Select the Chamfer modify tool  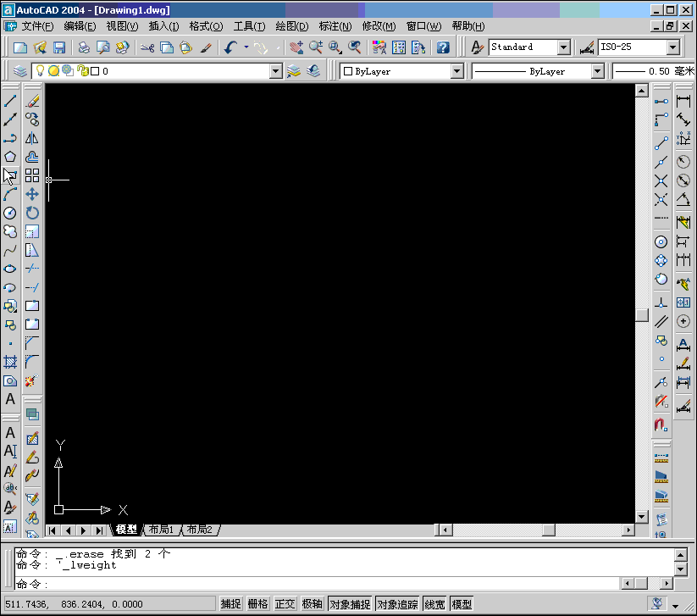32,343
